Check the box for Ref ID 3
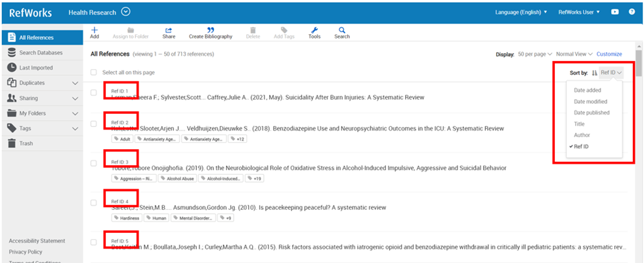644x263 pixels. tap(94, 163)
